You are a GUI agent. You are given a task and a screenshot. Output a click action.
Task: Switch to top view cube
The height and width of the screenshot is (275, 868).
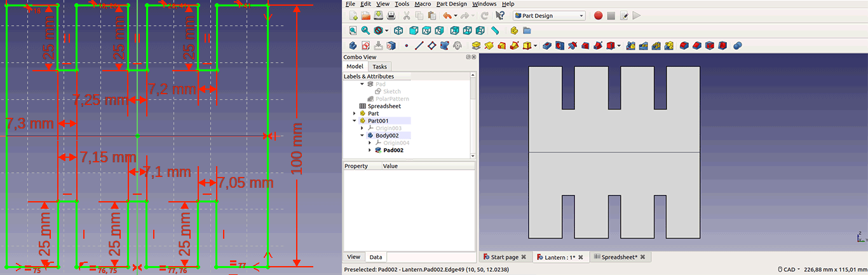tap(426, 30)
